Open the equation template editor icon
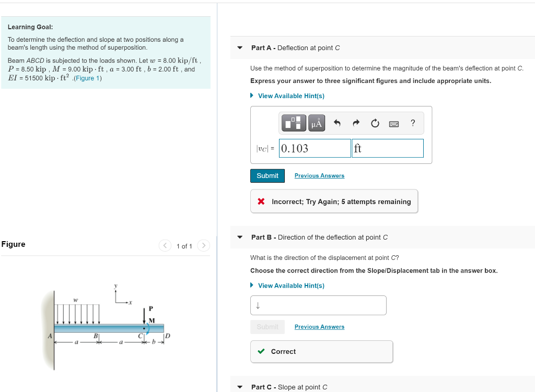 tap(293, 123)
